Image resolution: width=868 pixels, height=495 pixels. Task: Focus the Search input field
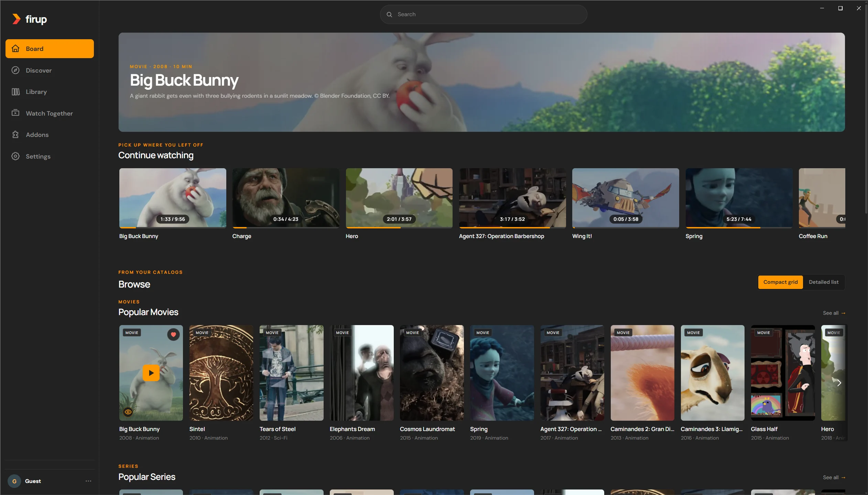coord(483,14)
